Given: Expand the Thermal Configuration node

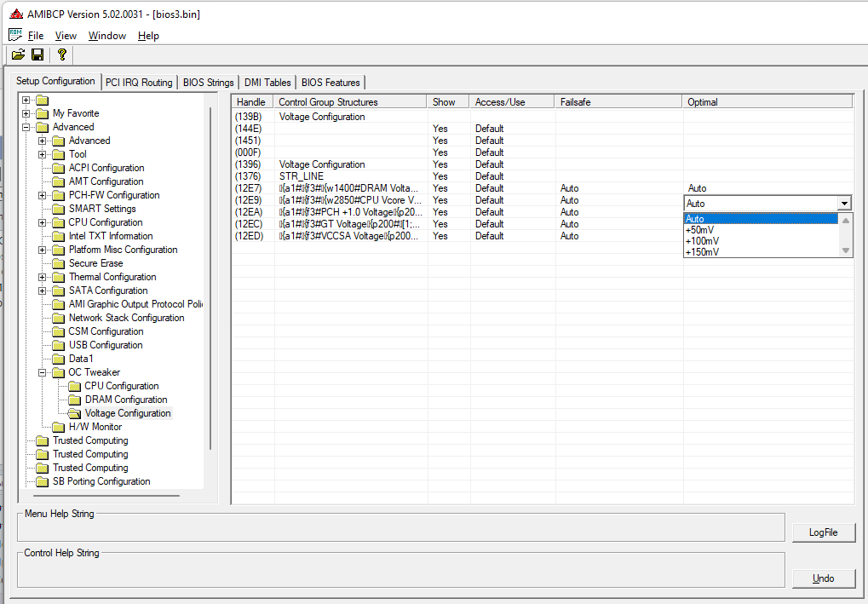Looking at the screenshot, I should tap(42, 277).
